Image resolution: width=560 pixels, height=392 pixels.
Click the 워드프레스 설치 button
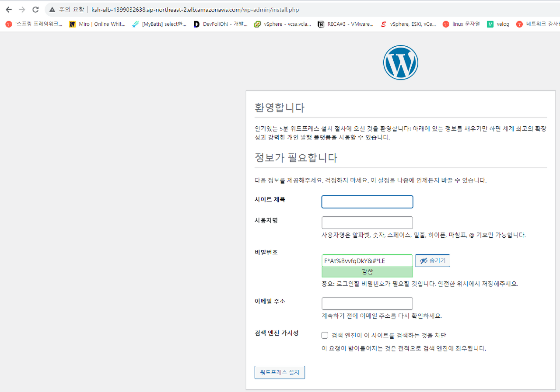click(280, 372)
